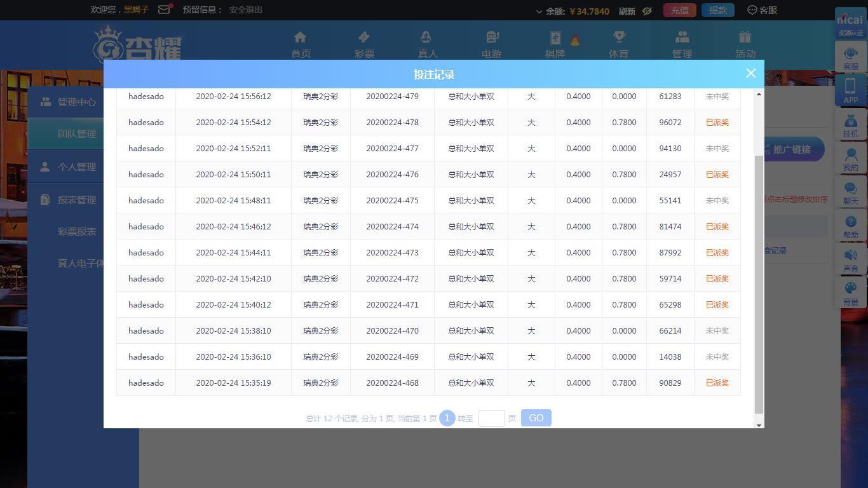
Task: Click 安全退出 to log out
Action: (x=246, y=10)
